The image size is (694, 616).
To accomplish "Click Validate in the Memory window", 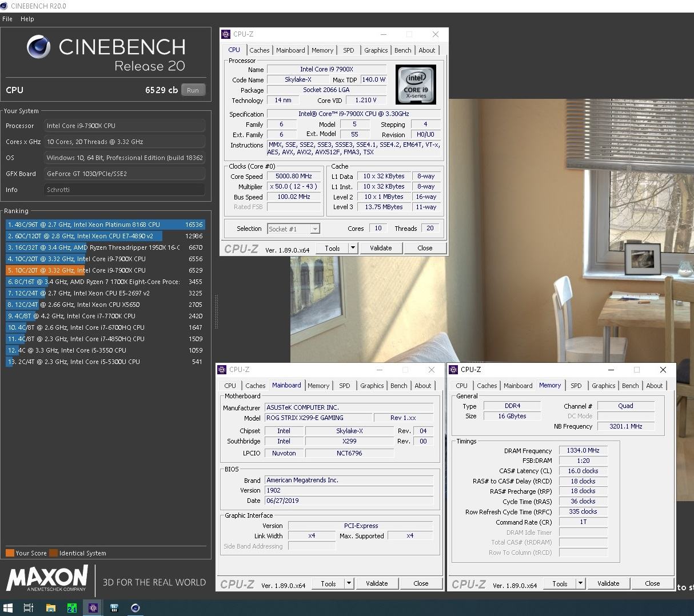I will pyautogui.click(x=608, y=583).
